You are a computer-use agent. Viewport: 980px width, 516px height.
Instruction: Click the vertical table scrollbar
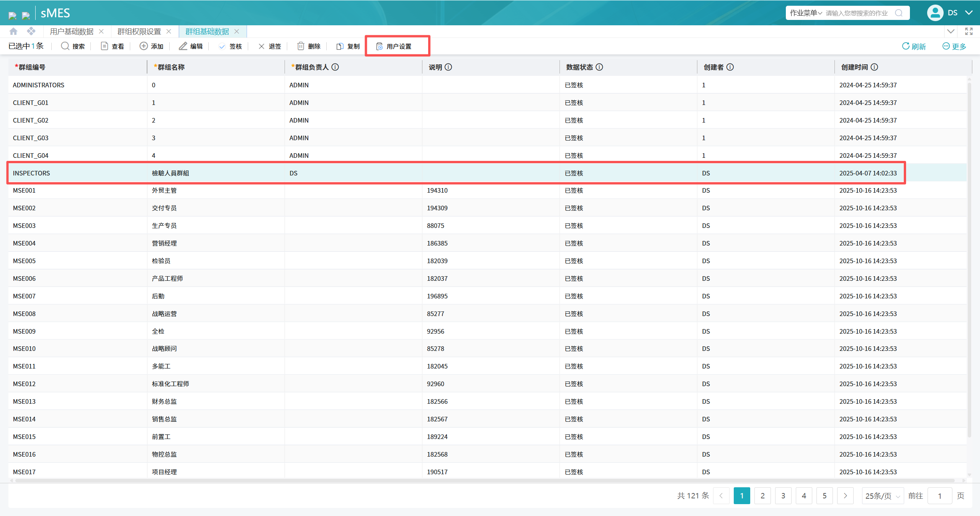[x=969, y=260]
